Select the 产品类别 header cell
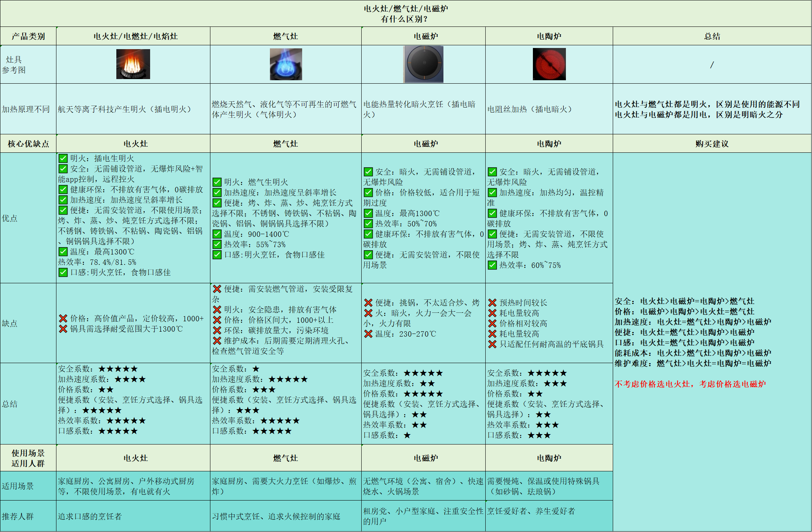The width and height of the screenshot is (812, 532). click(x=28, y=36)
